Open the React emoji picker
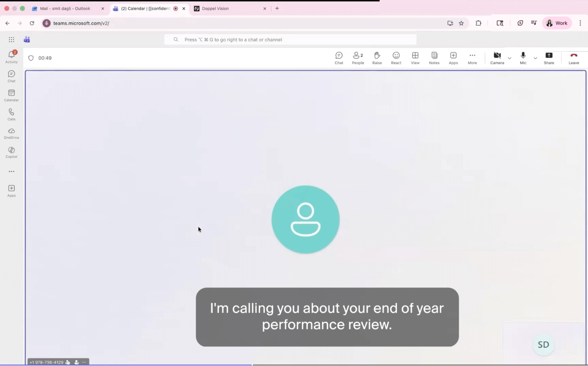 coord(396,58)
